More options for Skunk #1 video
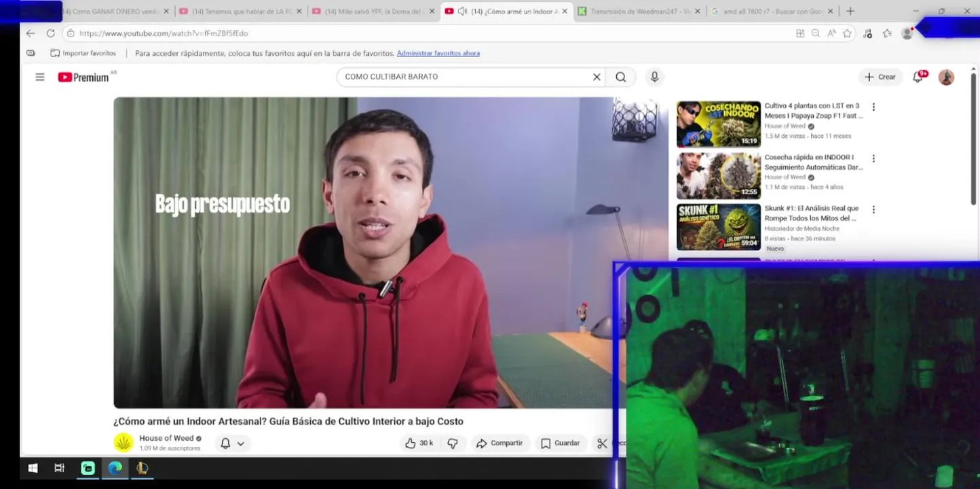The height and width of the screenshot is (489, 980). click(873, 210)
